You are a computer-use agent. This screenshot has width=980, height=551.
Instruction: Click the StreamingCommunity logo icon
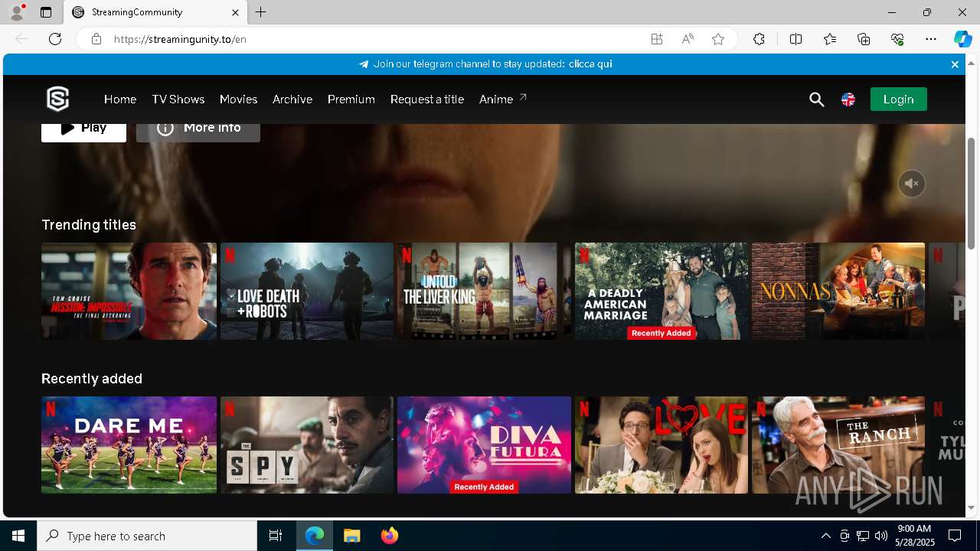[x=58, y=99]
